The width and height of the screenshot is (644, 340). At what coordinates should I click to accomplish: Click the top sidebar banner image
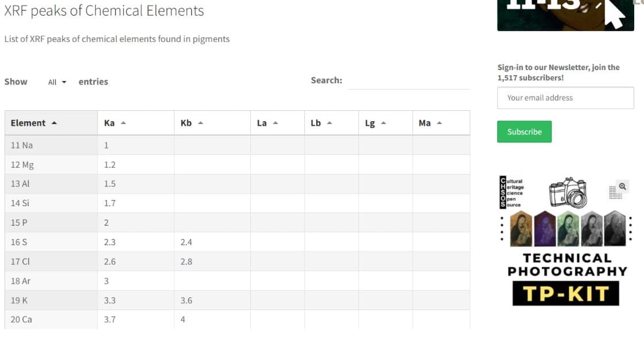565,15
